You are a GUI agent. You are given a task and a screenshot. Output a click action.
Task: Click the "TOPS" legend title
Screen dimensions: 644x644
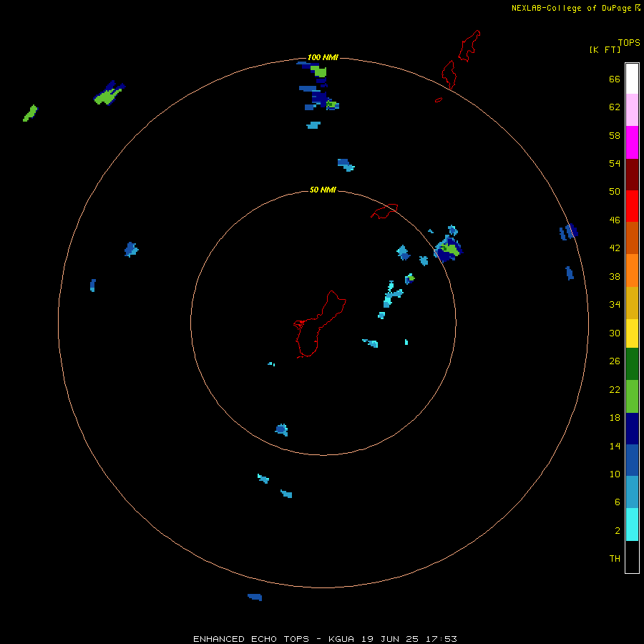click(x=629, y=43)
